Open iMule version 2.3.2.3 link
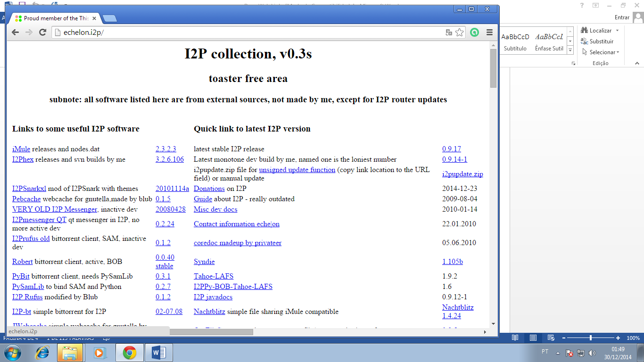This screenshot has width=644, height=362. [x=166, y=149]
